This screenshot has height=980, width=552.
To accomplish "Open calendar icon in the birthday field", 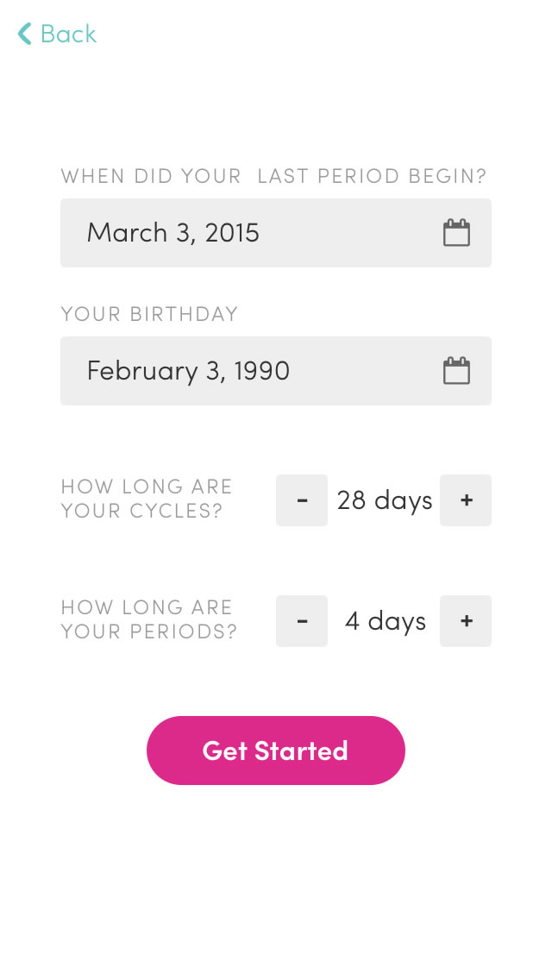I will pyautogui.click(x=456, y=371).
